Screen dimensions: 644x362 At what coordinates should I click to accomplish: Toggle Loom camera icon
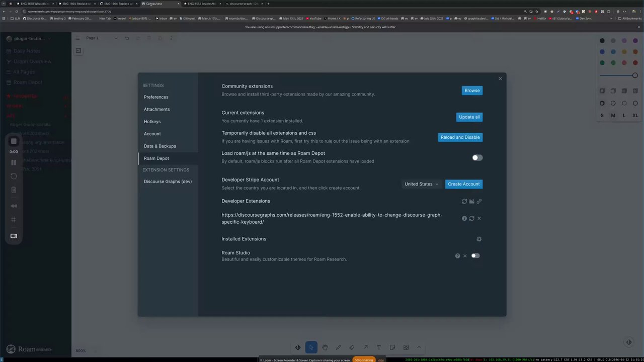pos(14,236)
